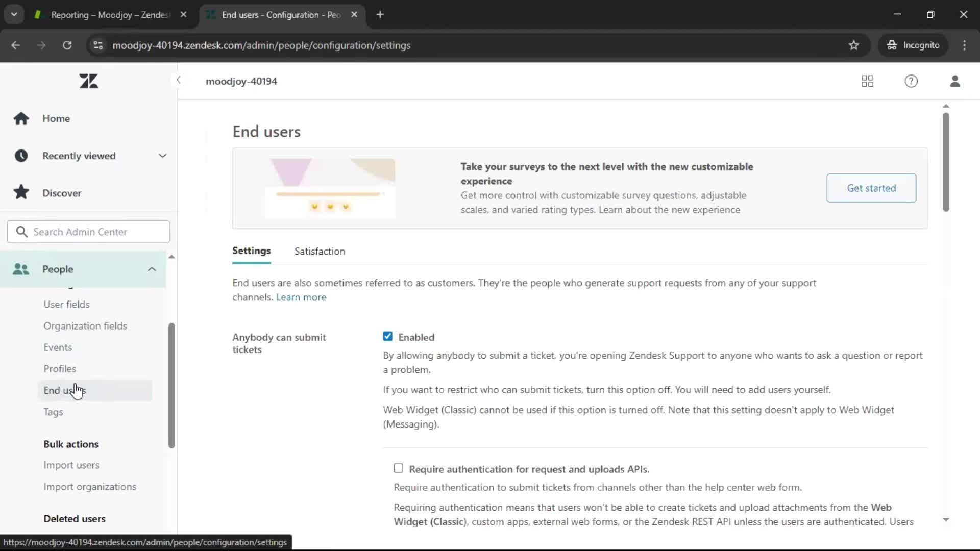The width and height of the screenshot is (980, 551).
Task: Open Tags in People menu
Action: click(x=53, y=412)
